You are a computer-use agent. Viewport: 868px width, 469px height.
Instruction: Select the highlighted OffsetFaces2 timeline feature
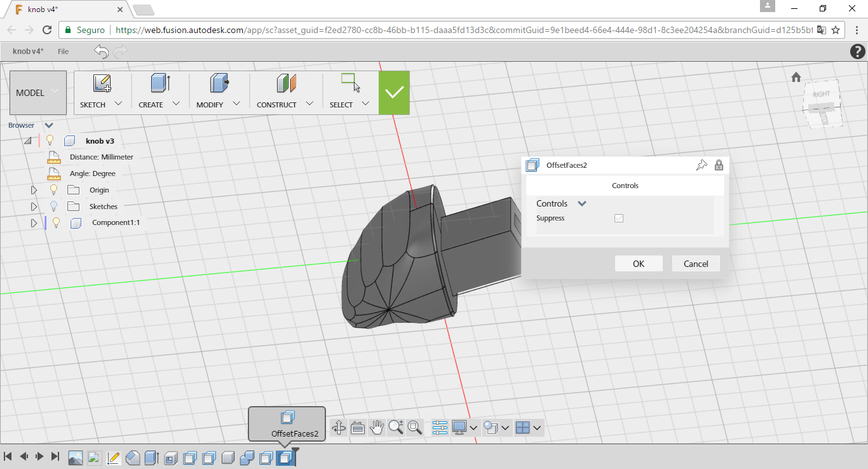click(285, 458)
